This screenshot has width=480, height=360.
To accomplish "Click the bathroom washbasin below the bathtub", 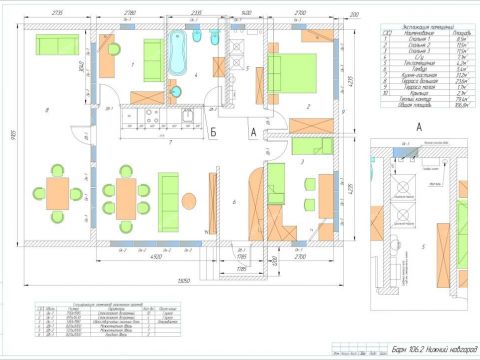I will [x=175, y=91].
